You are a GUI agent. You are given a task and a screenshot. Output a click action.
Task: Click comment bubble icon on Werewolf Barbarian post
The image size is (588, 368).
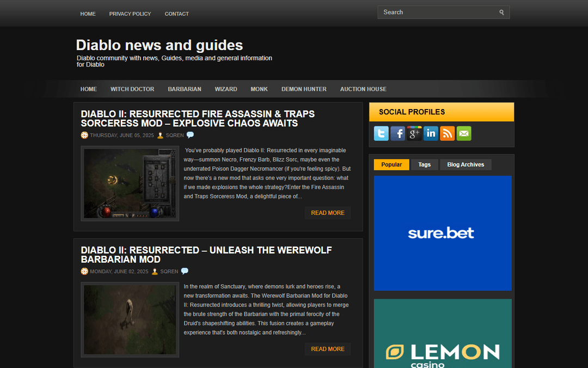(185, 271)
